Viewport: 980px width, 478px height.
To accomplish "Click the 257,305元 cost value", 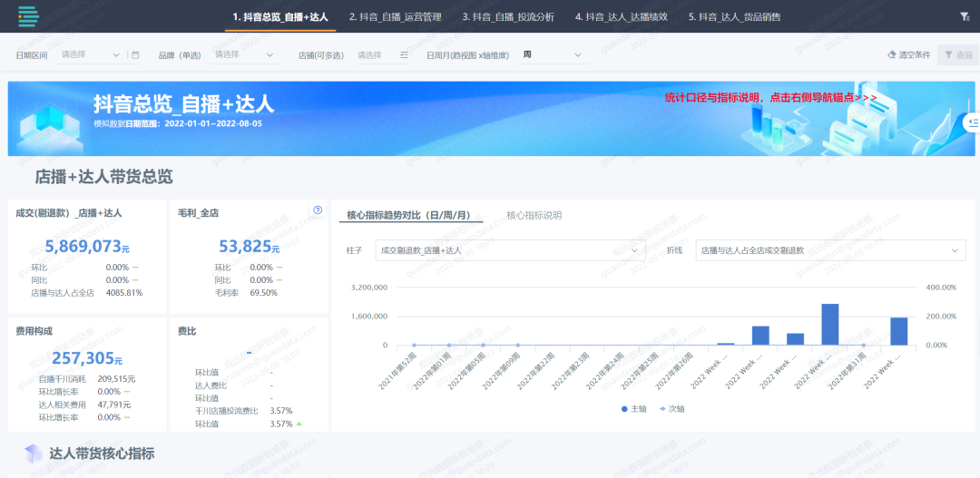I will click(x=87, y=358).
